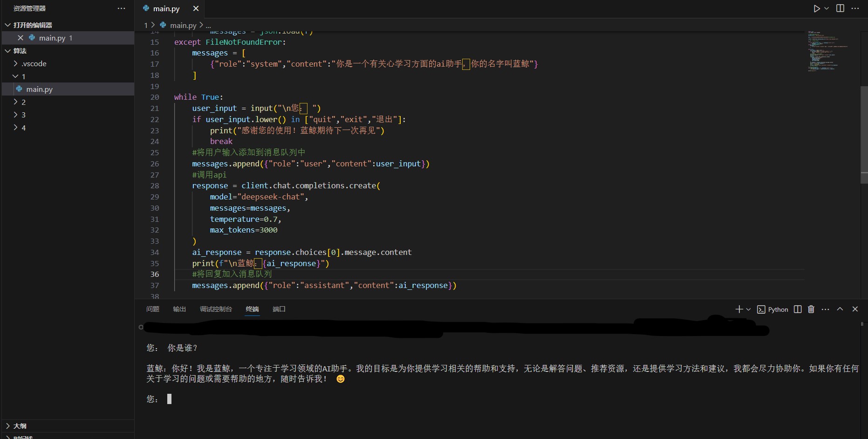This screenshot has width=868, height=439.
Task: Open the terminal profile dropdown arrow
Action: 748,309
